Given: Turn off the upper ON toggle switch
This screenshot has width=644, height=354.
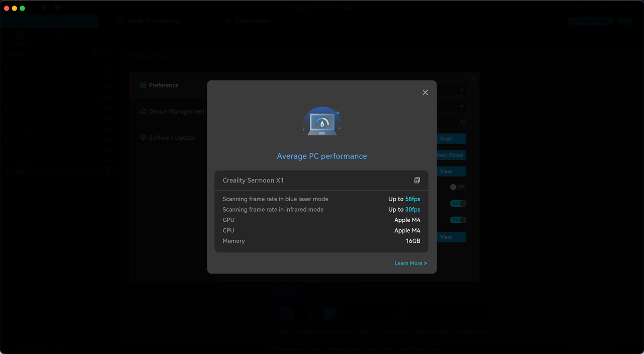Looking at the screenshot, I should tap(458, 204).
